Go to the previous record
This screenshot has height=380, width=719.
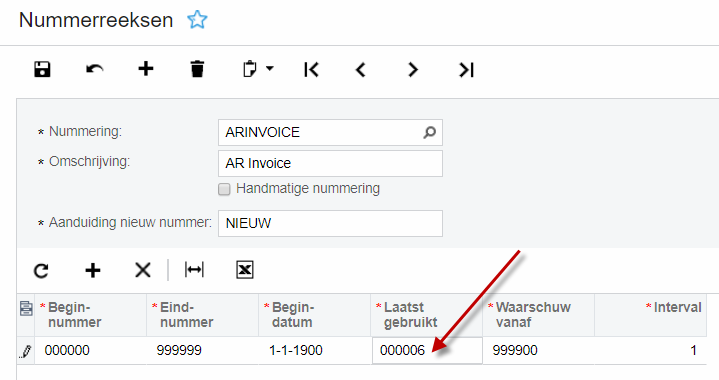click(x=361, y=70)
